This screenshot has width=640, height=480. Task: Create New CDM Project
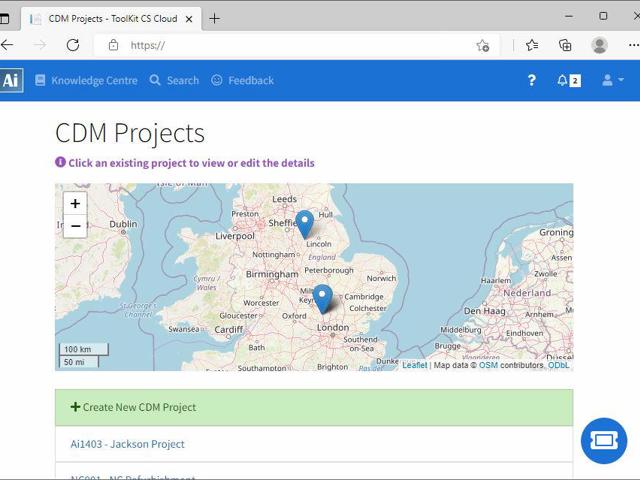314,407
